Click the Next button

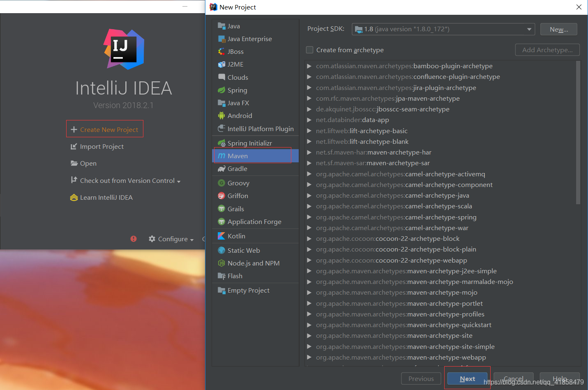coord(467,378)
